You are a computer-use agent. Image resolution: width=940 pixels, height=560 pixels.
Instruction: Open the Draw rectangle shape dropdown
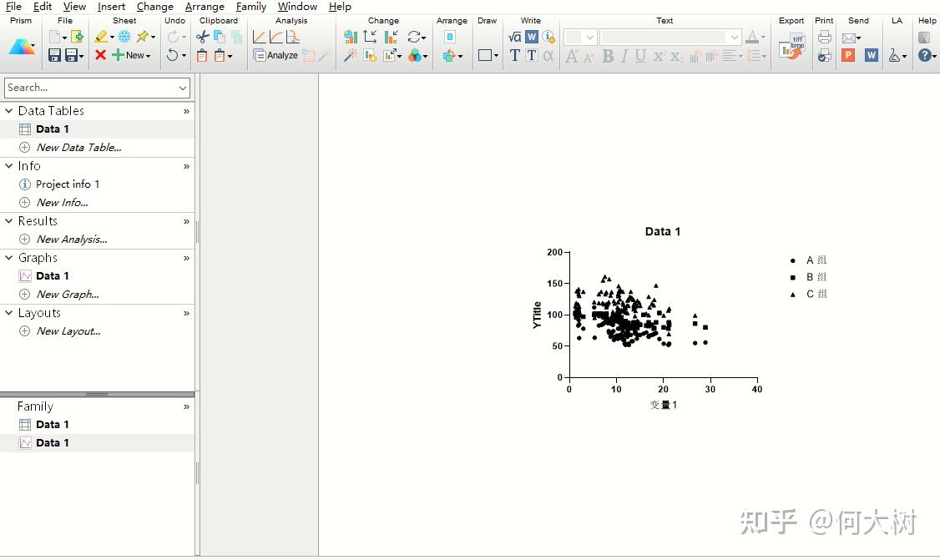(497, 57)
